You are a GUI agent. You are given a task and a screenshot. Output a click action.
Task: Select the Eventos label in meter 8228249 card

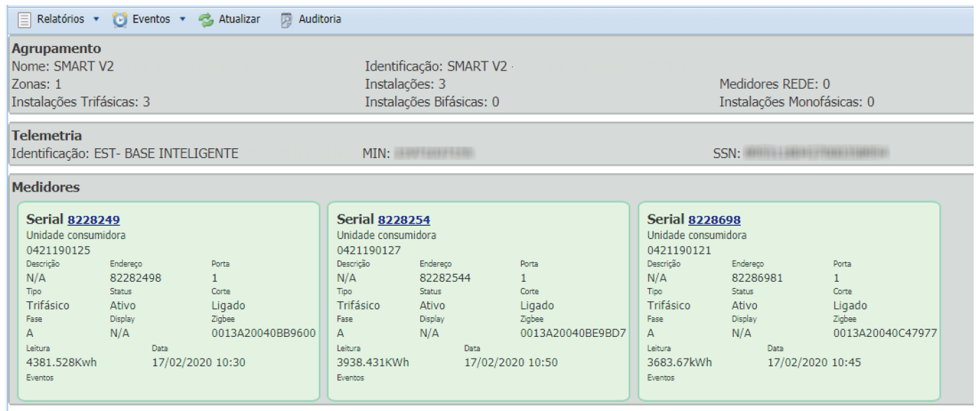tap(40, 378)
